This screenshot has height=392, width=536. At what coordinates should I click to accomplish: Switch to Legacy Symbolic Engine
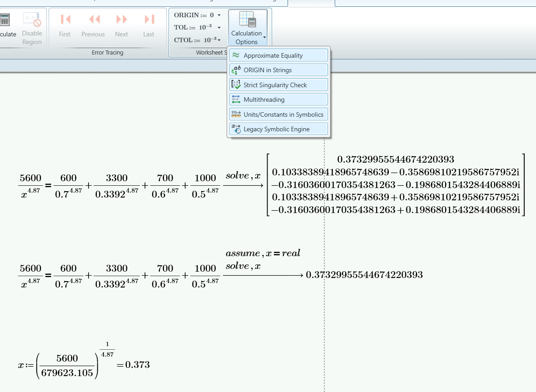[278, 129]
